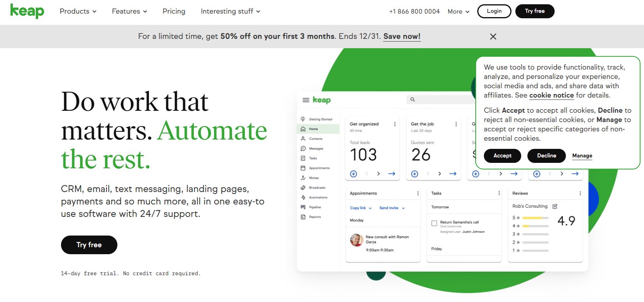Click blue arrow on Get the job card
The image size is (644, 302).
tap(453, 174)
